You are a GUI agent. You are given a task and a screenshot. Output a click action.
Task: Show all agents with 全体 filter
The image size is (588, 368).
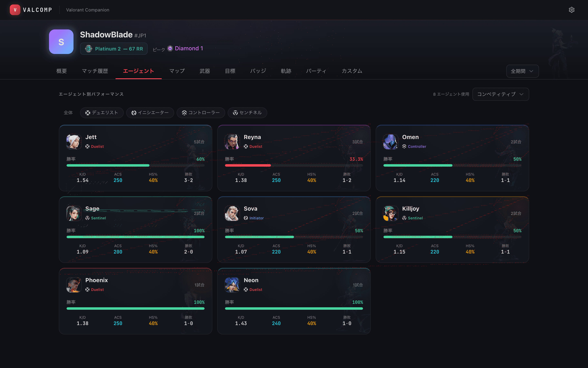(68, 113)
